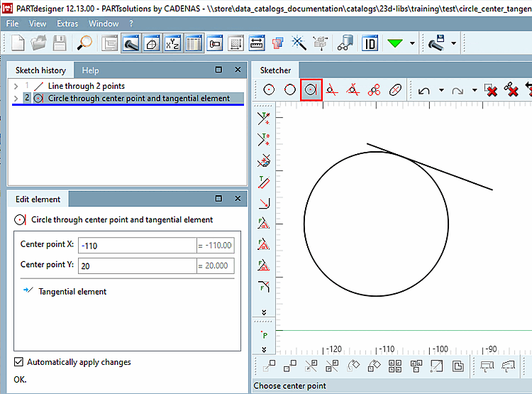The image size is (532, 394).
Task: Select the circle by center and radius tool
Action: [x=269, y=89]
